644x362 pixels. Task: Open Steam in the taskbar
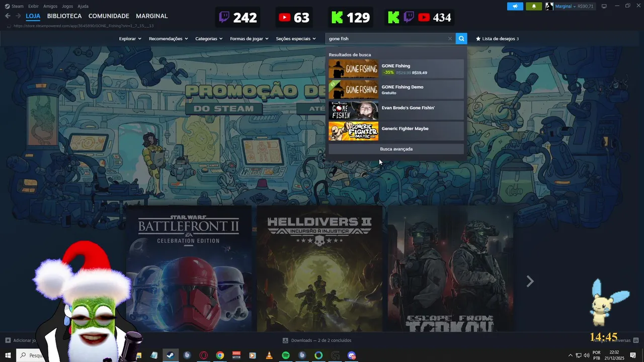click(171, 355)
